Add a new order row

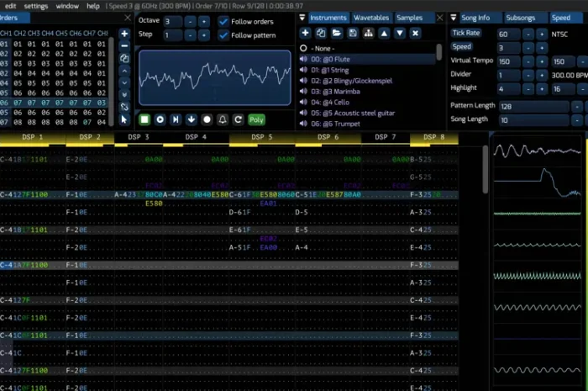[x=124, y=34]
